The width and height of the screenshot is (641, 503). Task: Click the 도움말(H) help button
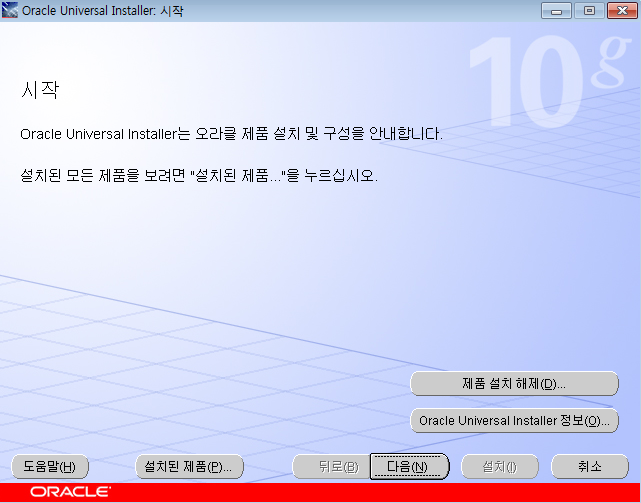point(50,467)
